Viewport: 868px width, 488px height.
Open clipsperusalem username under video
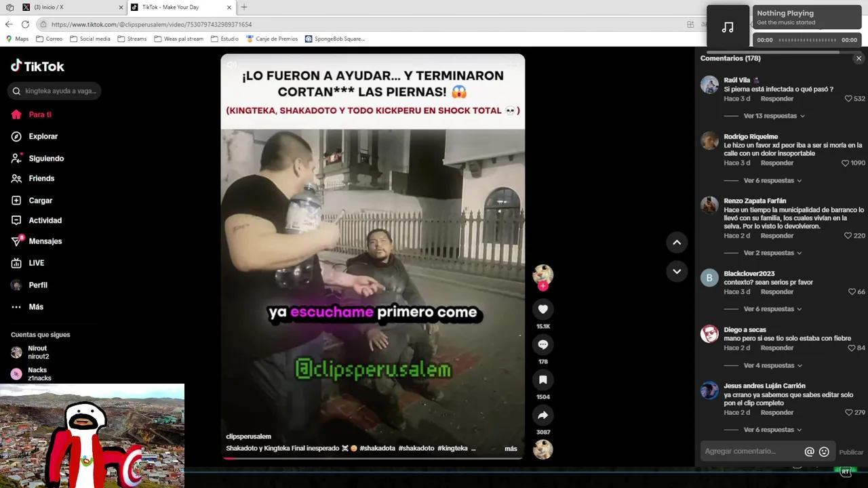[248, 436]
